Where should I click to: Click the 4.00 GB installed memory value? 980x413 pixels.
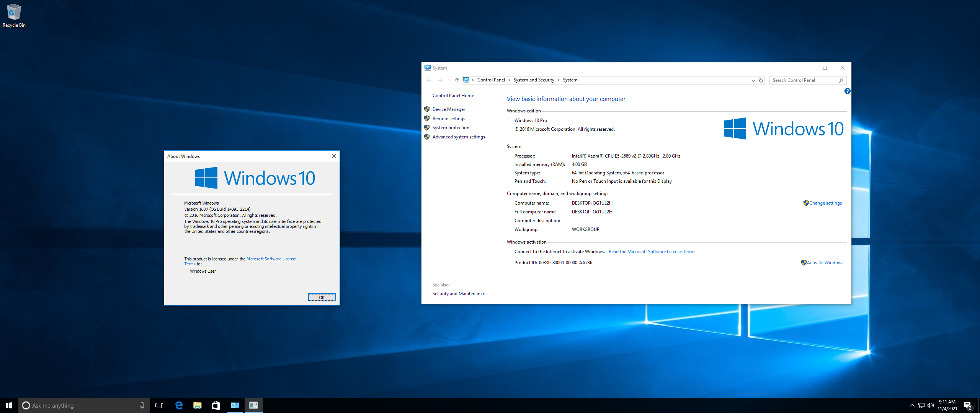coord(579,164)
